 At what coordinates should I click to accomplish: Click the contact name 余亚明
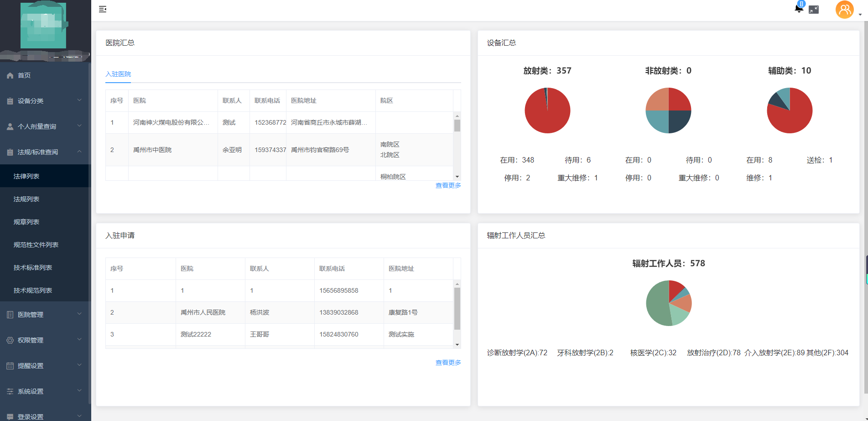pyautogui.click(x=232, y=150)
